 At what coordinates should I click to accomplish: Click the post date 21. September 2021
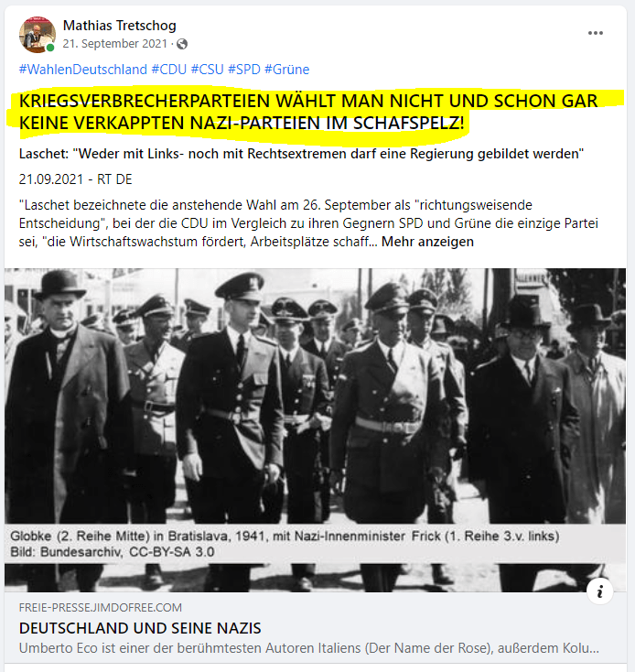coord(114,44)
